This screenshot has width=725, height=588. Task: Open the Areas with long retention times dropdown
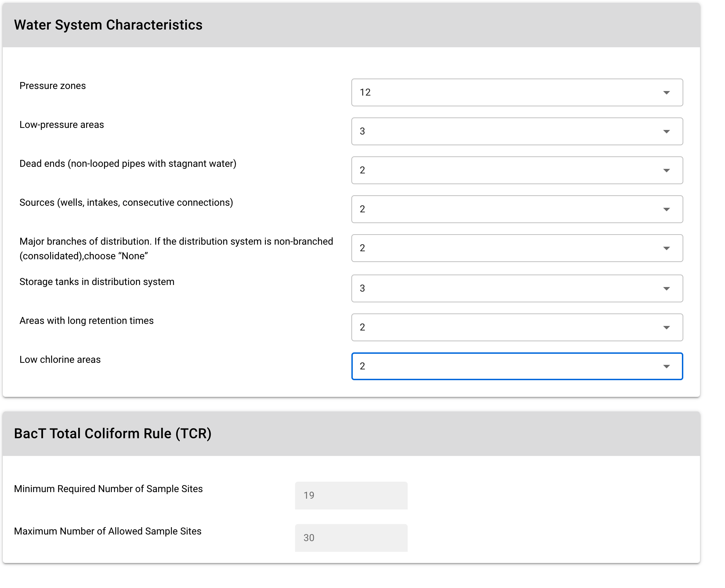517,327
